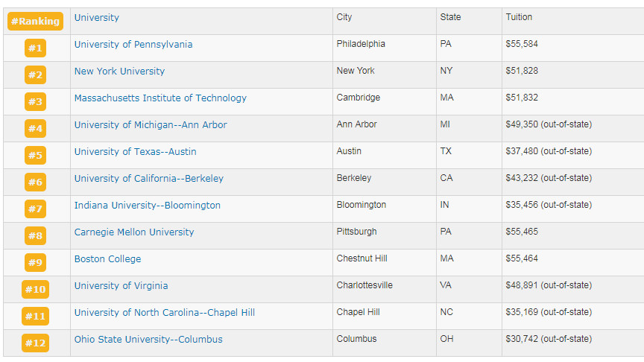Click the #10 ranking badge

[35, 290]
